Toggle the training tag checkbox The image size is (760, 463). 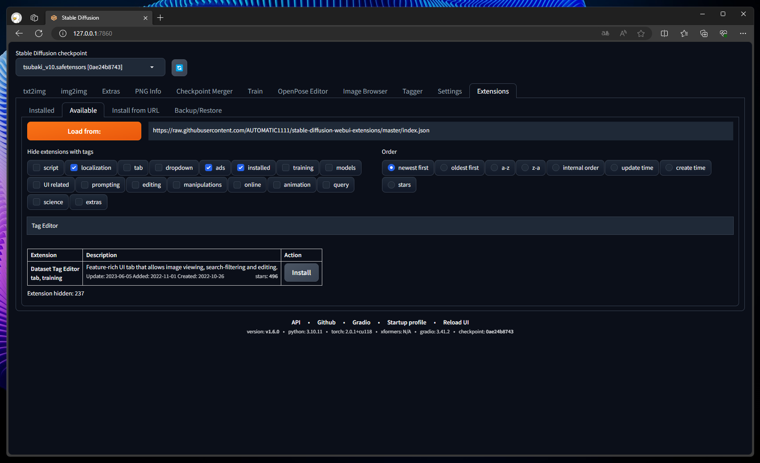tap(285, 168)
